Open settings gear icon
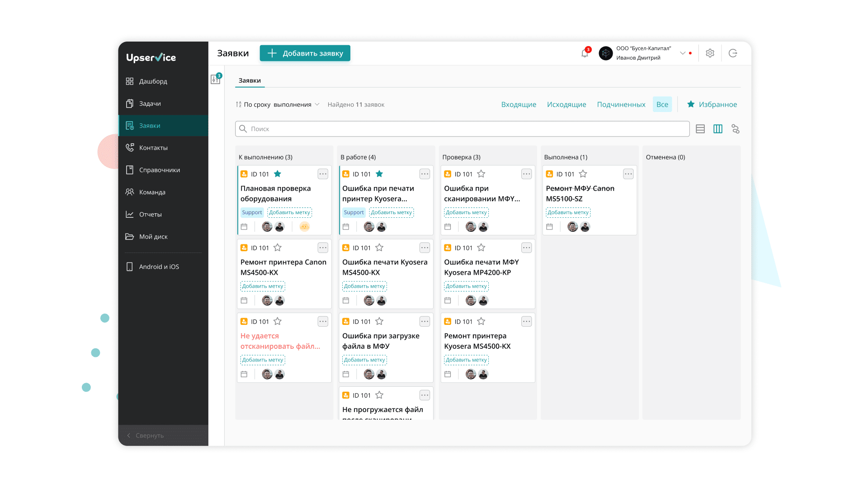The image size is (868, 488). [710, 53]
